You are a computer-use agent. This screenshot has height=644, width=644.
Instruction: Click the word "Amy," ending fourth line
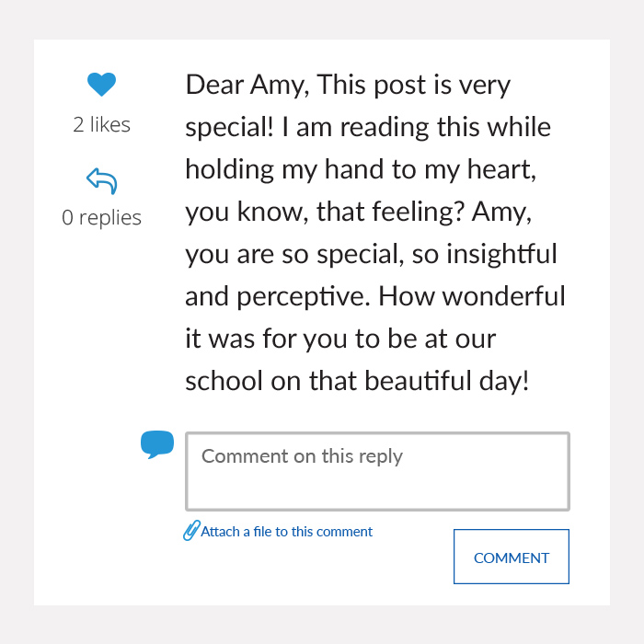point(501,213)
